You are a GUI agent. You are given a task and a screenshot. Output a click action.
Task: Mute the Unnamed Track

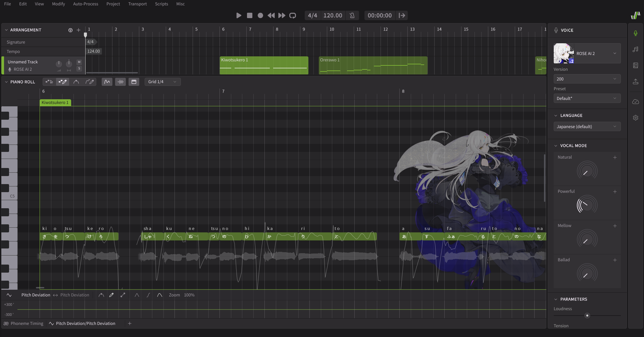79,62
